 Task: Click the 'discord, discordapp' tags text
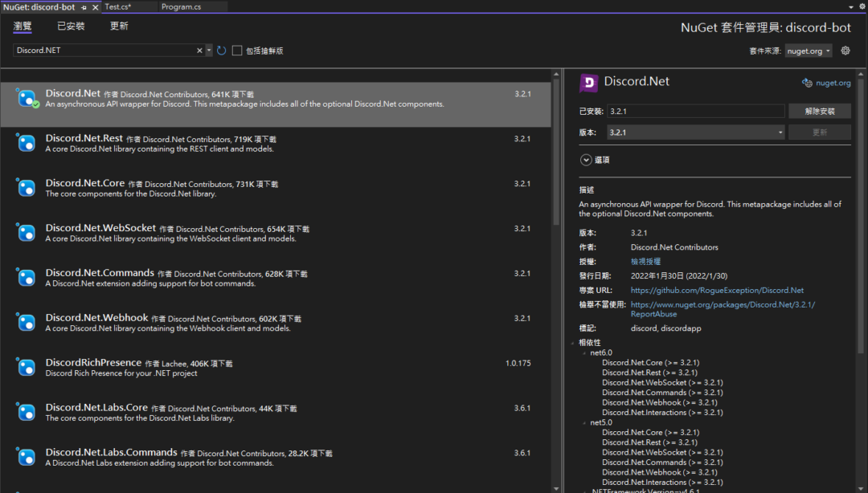point(666,328)
